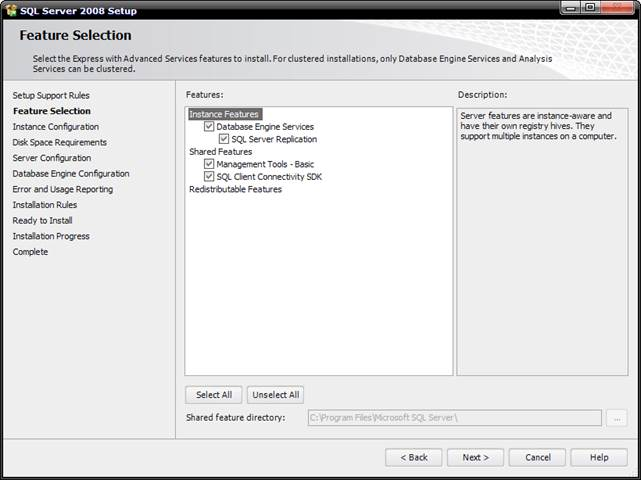Click the Unselect All button
641x480 pixels.
tap(276, 395)
